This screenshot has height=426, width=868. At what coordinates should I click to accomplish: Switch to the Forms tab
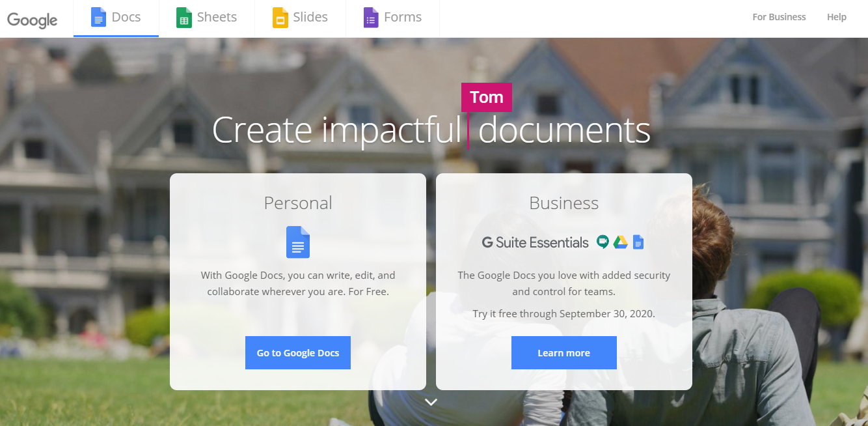click(x=392, y=18)
